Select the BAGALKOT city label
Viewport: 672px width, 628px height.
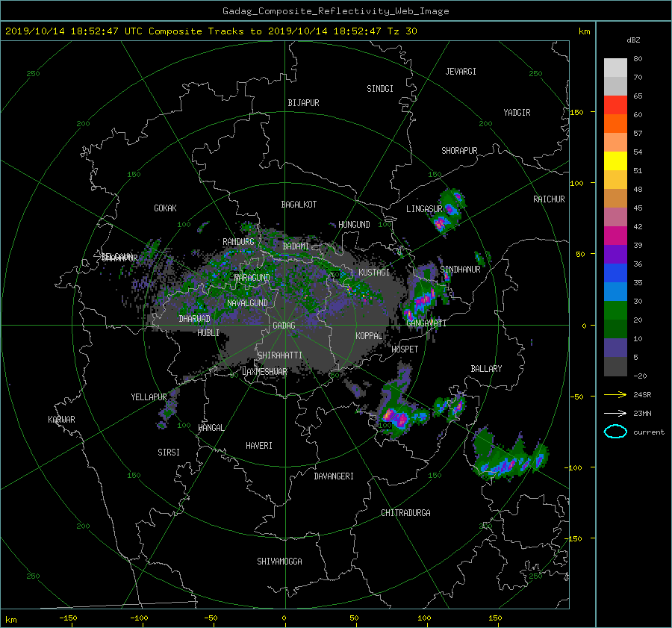click(299, 205)
